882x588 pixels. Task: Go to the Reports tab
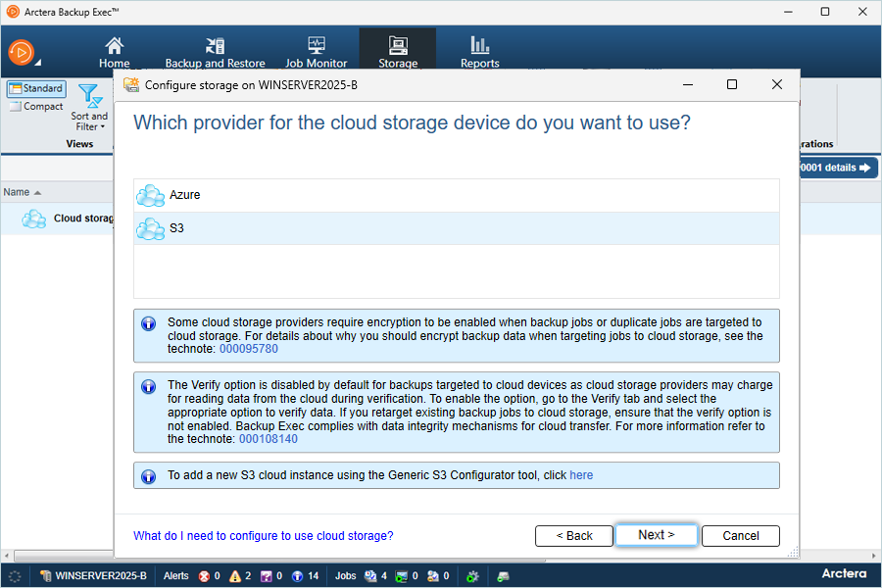click(x=479, y=52)
